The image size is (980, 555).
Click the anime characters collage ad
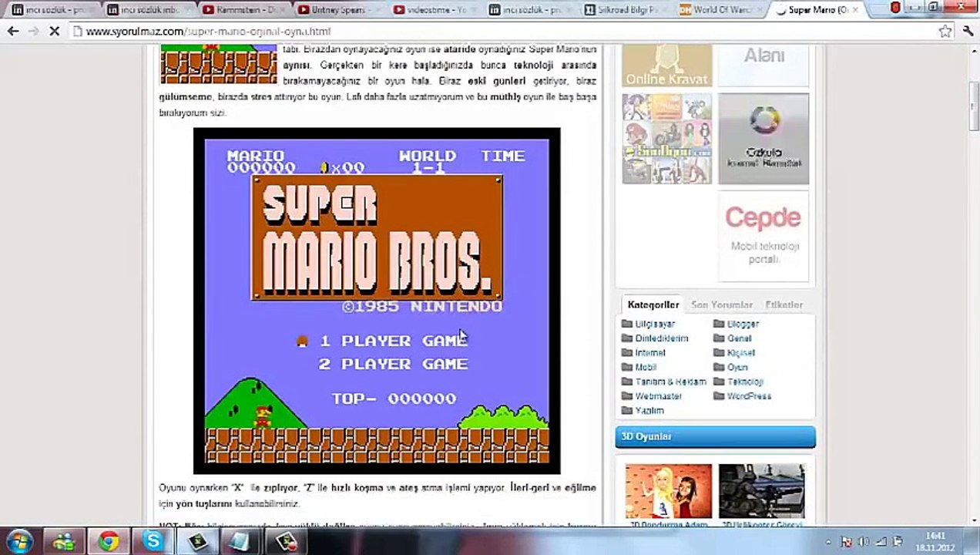pyautogui.click(x=667, y=139)
